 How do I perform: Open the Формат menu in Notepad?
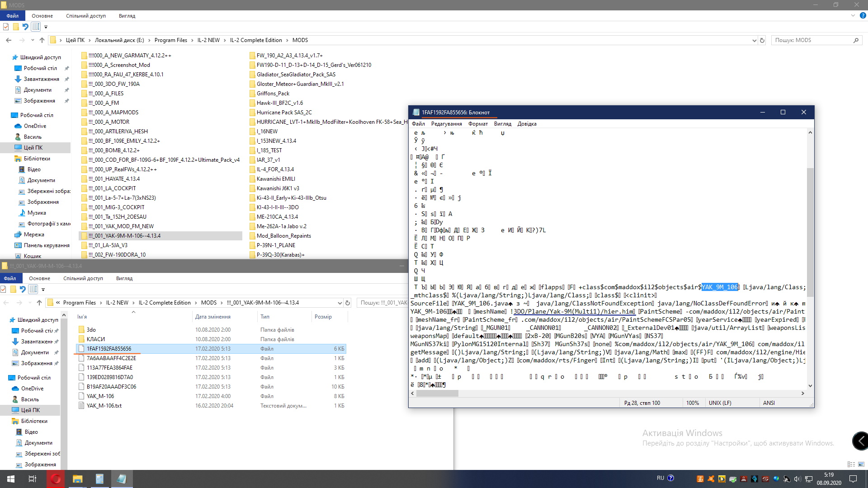(478, 124)
